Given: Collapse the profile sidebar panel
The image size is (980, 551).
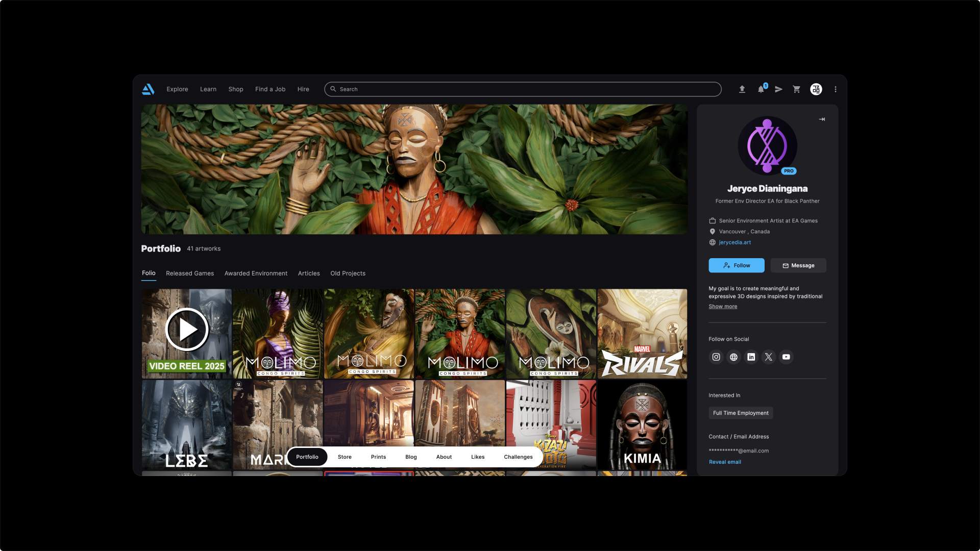Looking at the screenshot, I should 822,119.
